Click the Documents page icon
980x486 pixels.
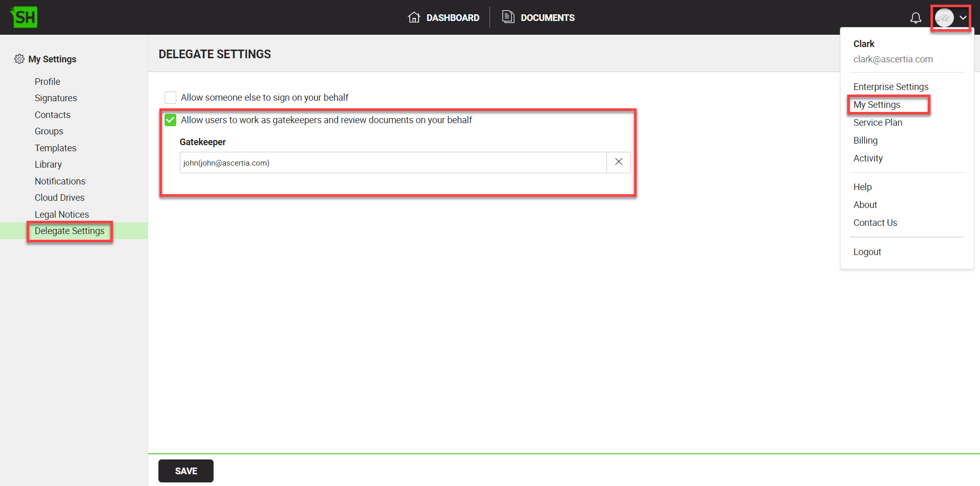(x=508, y=17)
